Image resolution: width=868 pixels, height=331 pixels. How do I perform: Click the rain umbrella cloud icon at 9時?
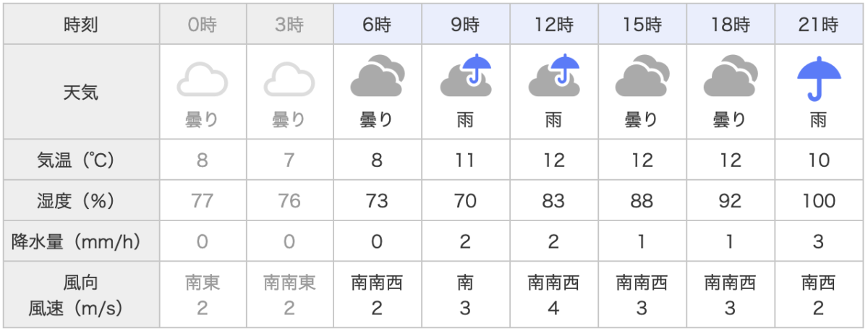click(x=465, y=75)
